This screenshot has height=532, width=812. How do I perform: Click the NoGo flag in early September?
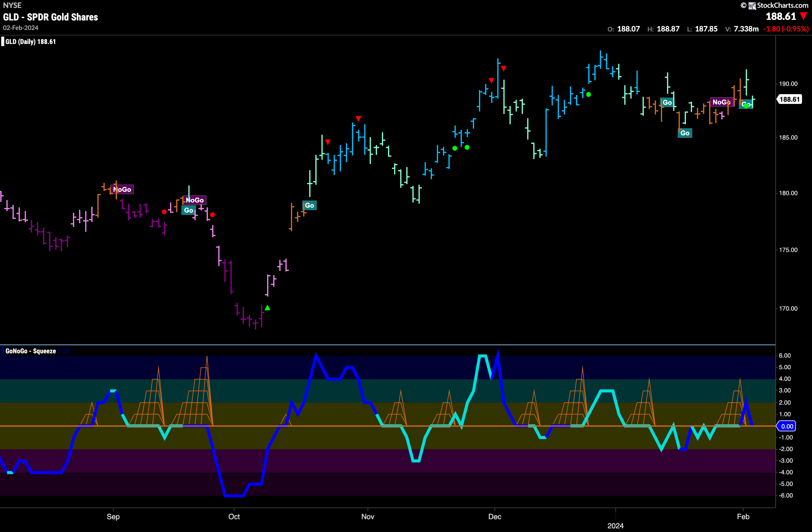(122, 189)
